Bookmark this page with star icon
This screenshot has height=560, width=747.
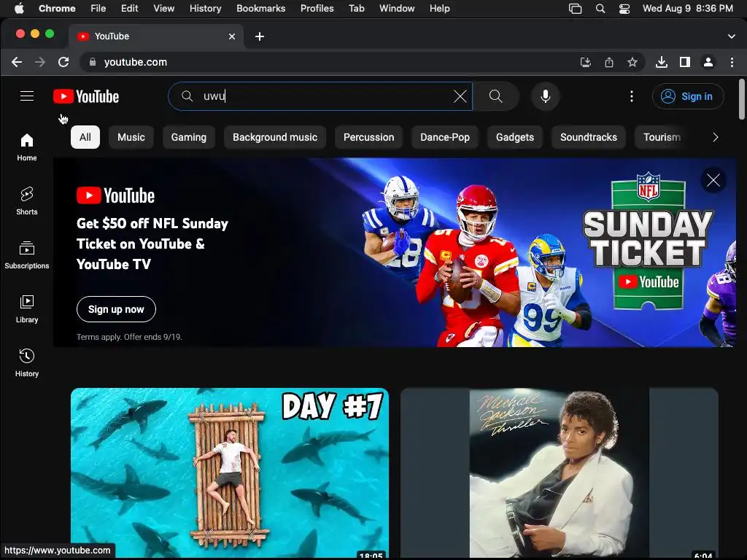coord(632,62)
